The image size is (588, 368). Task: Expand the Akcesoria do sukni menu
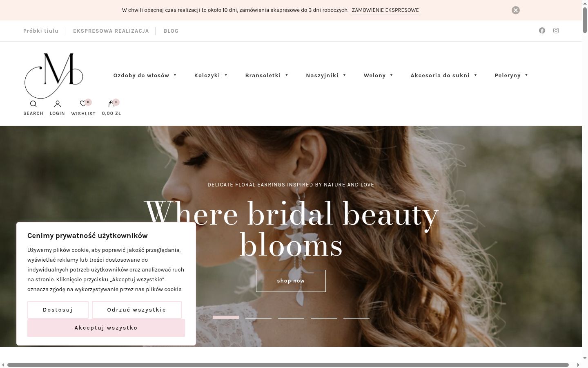(x=444, y=75)
